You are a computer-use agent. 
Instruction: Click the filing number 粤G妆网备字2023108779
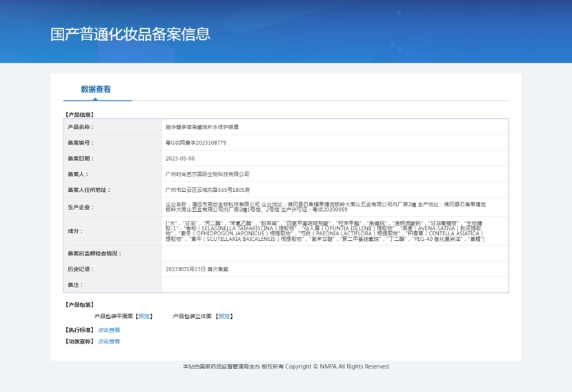pyautogui.click(x=196, y=143)
